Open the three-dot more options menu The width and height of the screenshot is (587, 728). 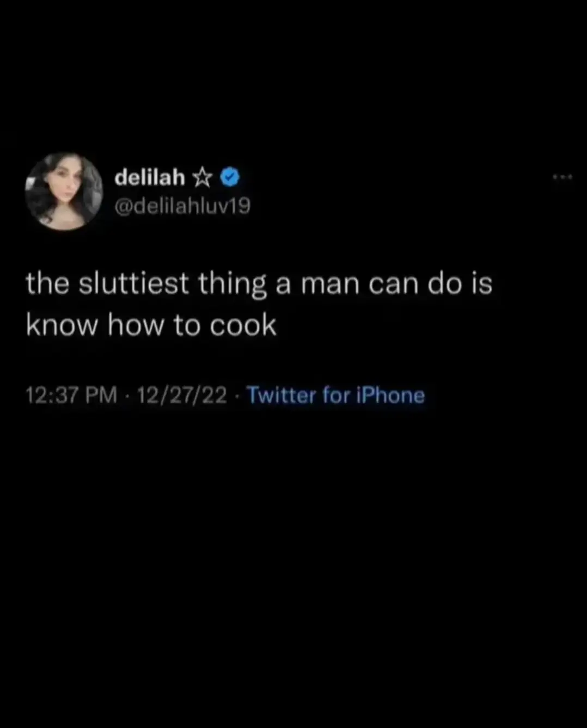[x=562, y=177]
